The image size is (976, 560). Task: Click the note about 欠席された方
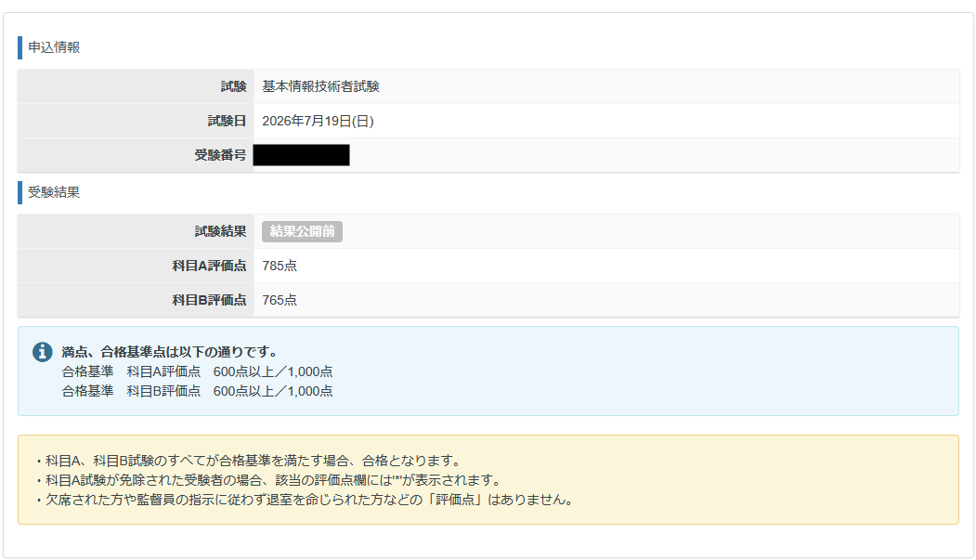click(305, 499)
